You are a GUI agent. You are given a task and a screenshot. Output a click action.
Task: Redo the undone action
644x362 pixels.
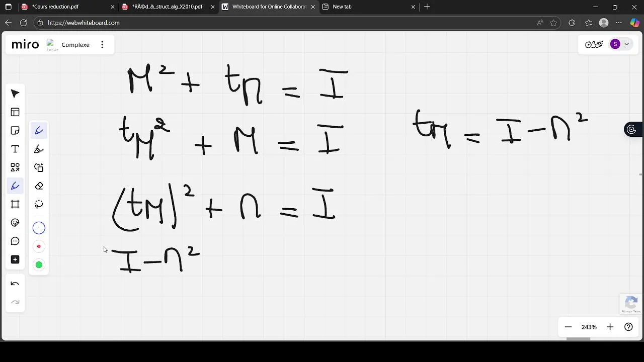pos(15,302)
